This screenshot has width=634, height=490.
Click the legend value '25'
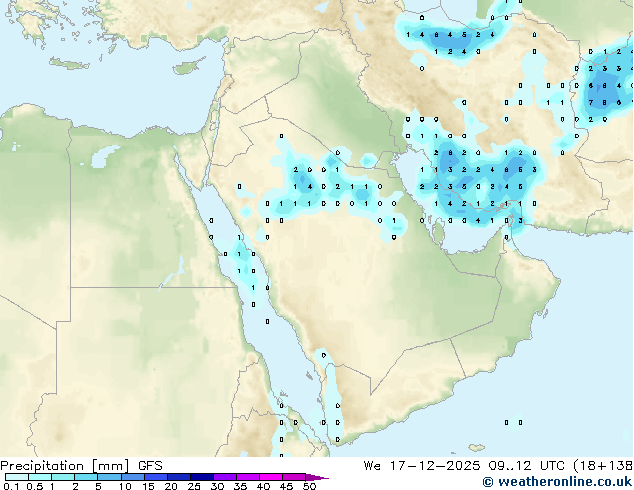[194, 486]
